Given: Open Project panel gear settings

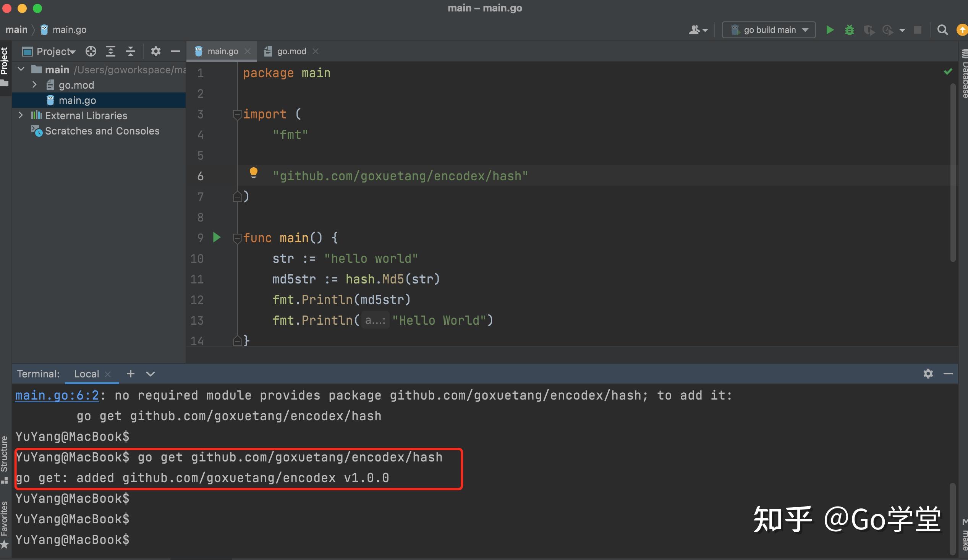Looking at the screenshot, I should tap(155, 51).
